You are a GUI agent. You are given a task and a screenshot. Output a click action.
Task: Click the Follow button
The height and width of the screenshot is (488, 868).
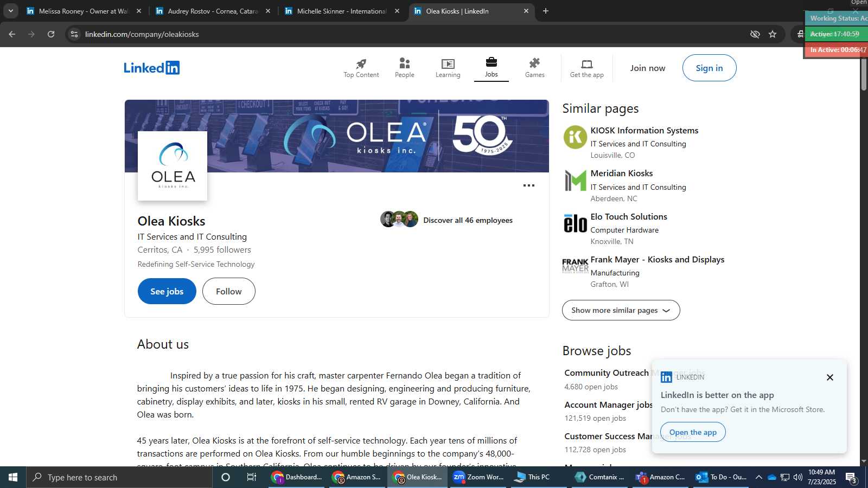228,291
